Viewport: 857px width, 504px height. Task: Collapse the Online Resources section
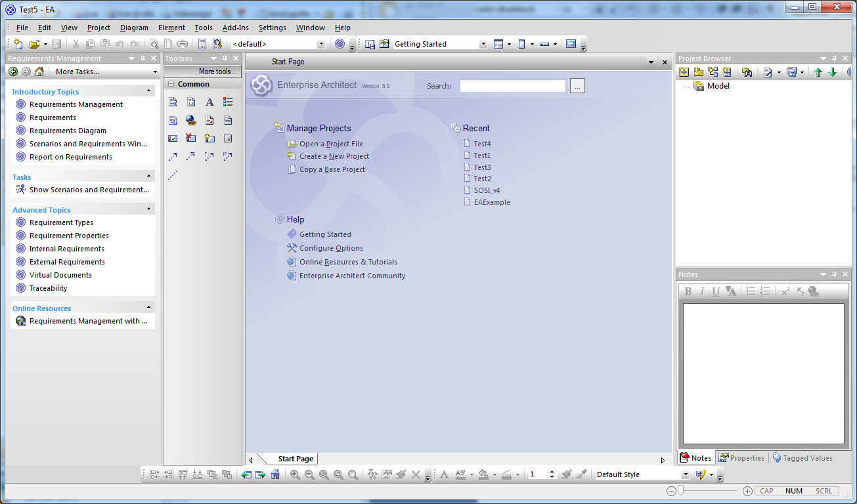click(x=148, y=308)
